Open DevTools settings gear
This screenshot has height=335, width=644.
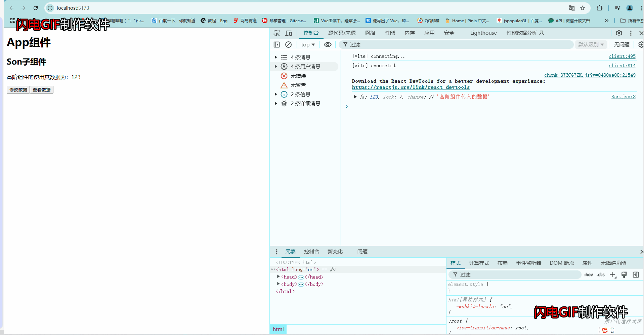pyautogui.click(x=618, y=33)
